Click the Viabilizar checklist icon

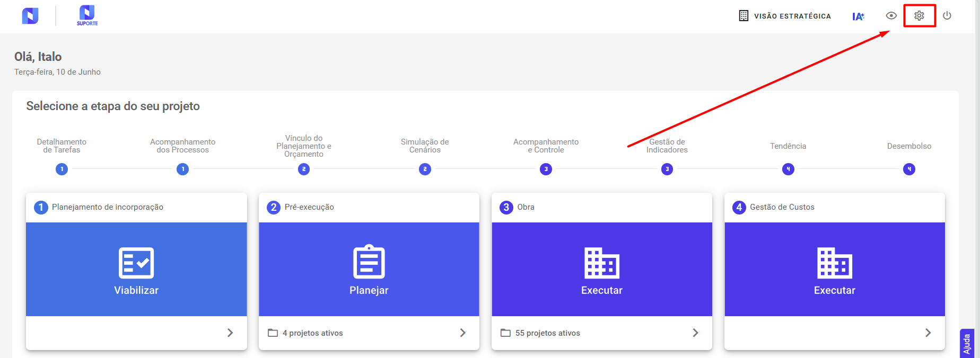coord(136,263)
